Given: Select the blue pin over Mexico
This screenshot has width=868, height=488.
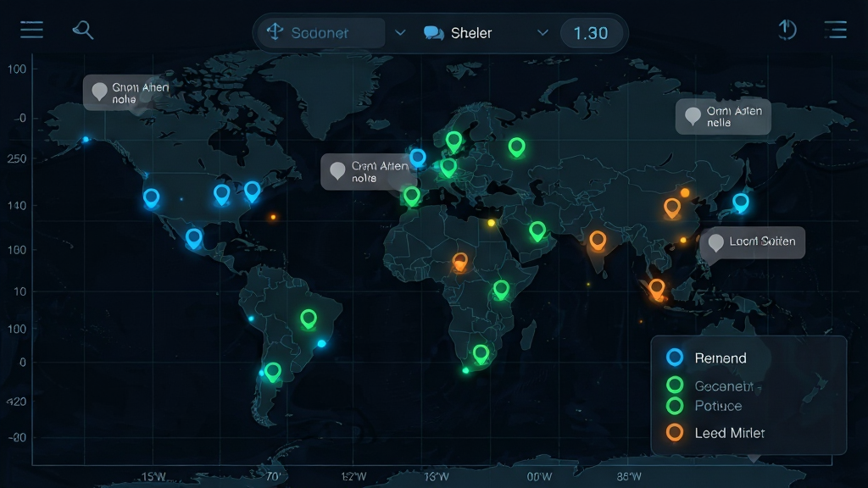Looking at the screenshot, I should click(194, 239).
